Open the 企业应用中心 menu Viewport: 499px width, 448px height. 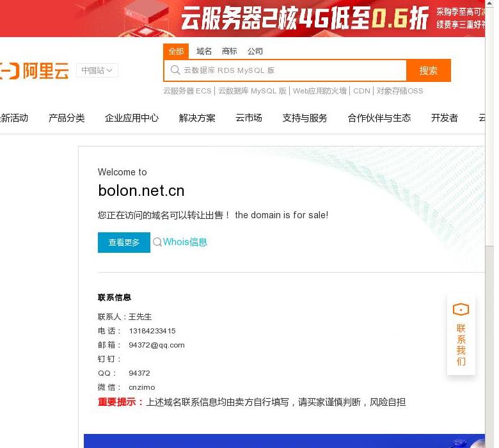pyautogui.click(x=132, y=118)
